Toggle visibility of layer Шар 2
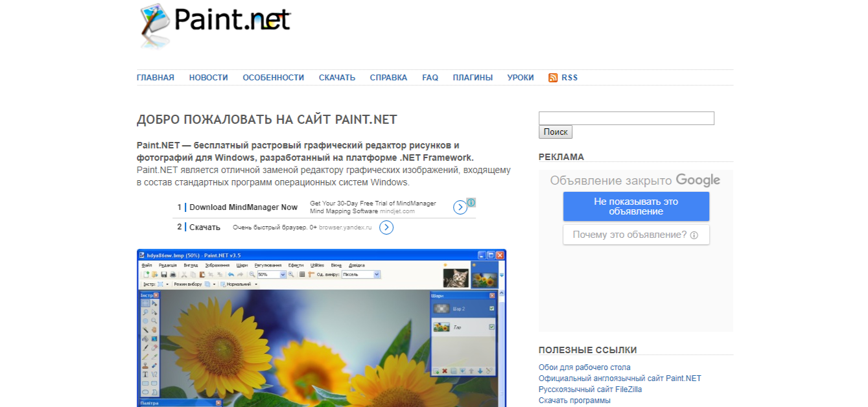This screenshot has height=407, width=868. tap(492, 308)
